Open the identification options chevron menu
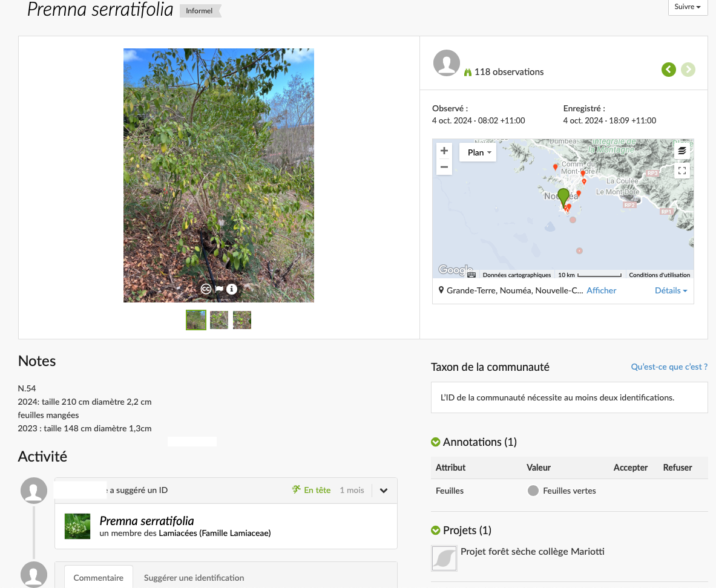Screen dimensions: 716x588 click(x=384, y=491)
